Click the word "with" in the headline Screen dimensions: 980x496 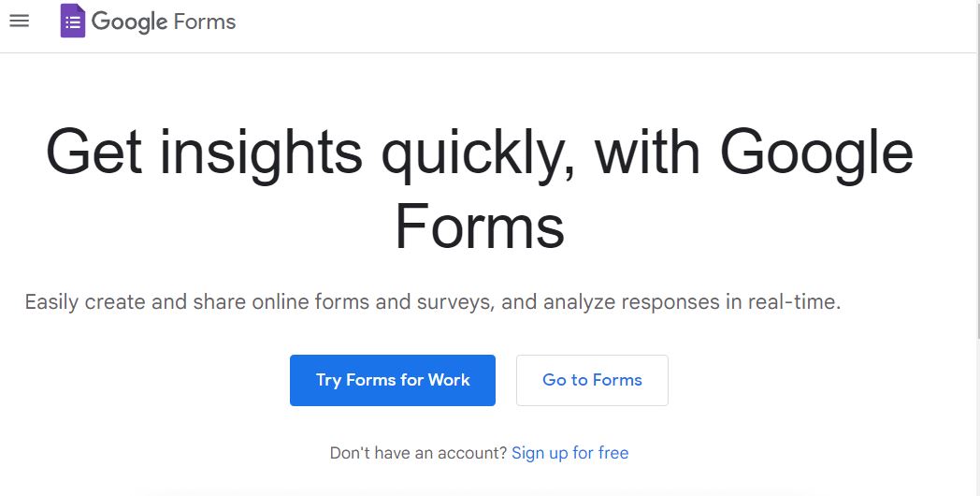click(x=647, y=152)
